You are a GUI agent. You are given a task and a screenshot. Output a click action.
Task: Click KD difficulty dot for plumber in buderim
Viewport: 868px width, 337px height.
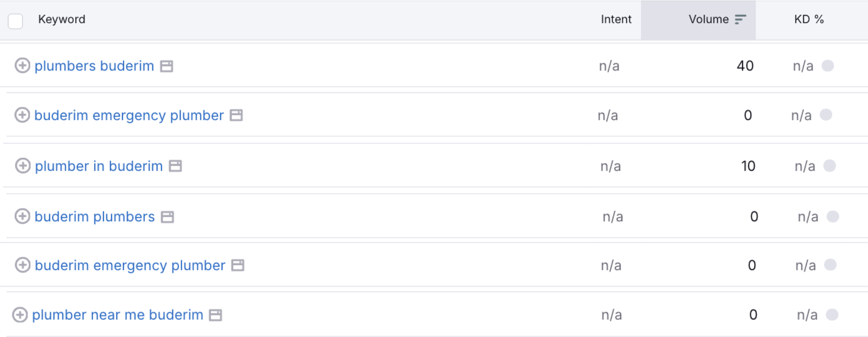tap(829, 166)
